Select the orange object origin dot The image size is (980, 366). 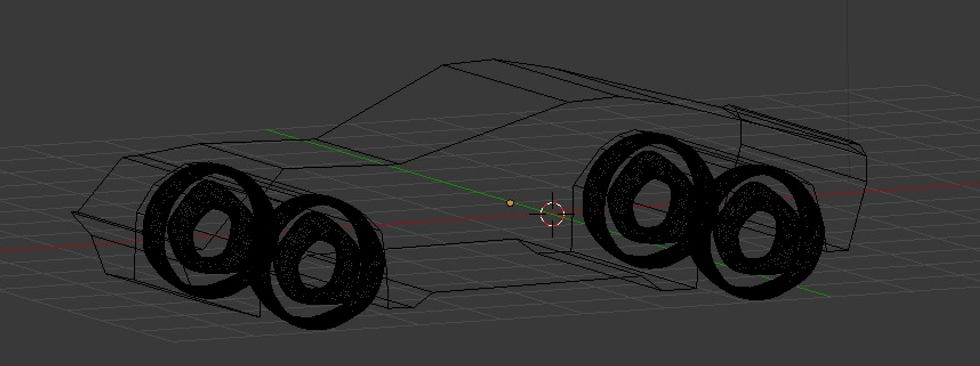pos(510,203)
